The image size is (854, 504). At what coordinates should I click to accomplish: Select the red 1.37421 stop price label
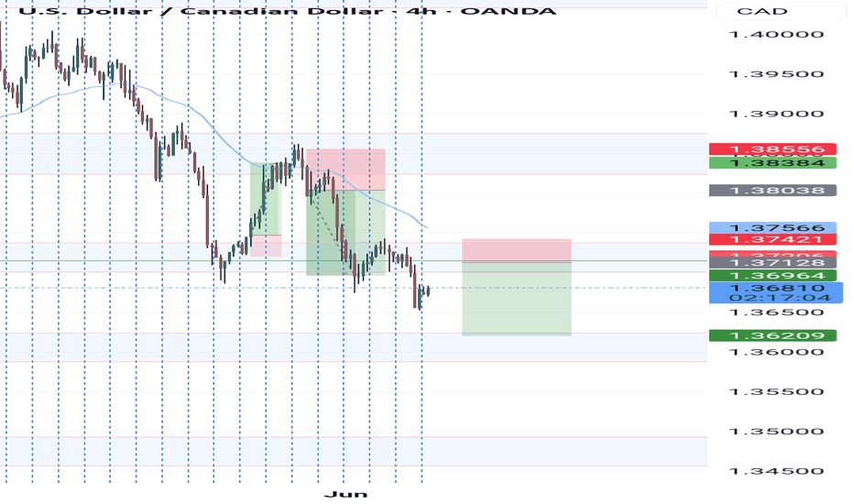point(772,240)
